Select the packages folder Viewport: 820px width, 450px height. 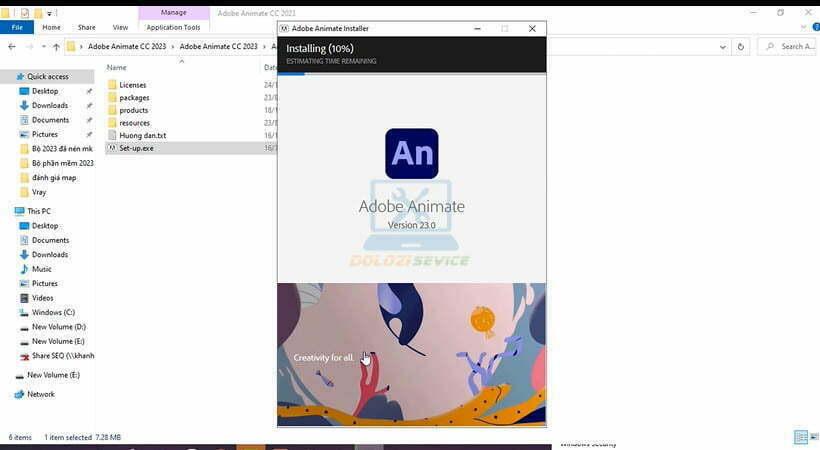point(134,97)
